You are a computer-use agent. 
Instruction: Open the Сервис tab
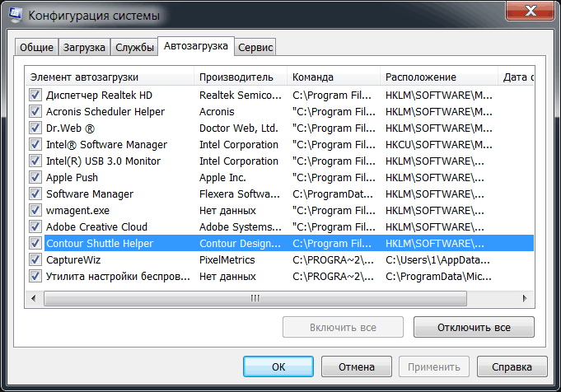click(255, 47)
